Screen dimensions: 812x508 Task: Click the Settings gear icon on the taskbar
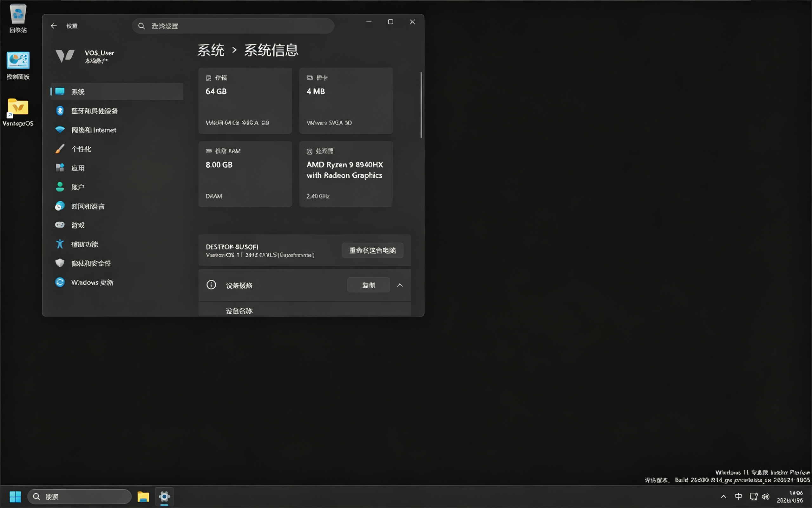click(164, 496)
